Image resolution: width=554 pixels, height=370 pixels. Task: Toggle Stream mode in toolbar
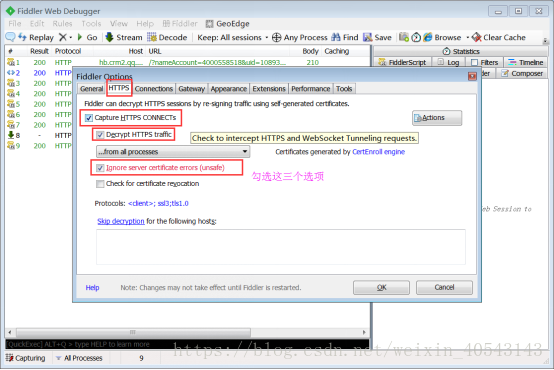[x=124, y=37]
